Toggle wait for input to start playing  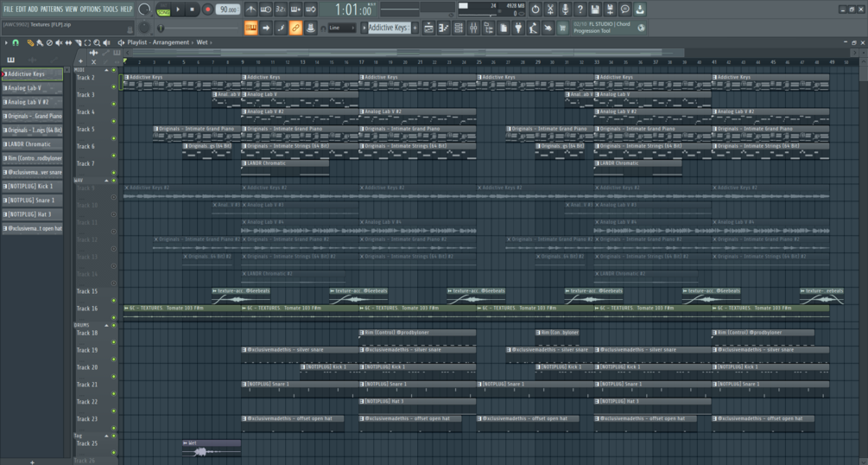[266, 10]
